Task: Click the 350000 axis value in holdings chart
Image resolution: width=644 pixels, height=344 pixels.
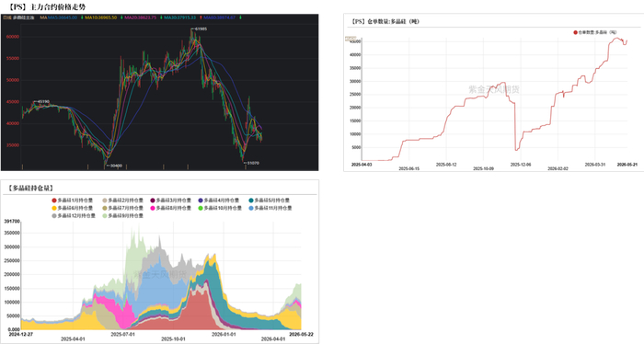Action: point(12,233)
